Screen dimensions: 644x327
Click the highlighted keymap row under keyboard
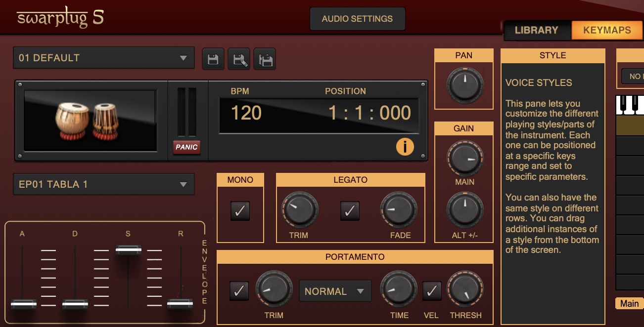click(630, 125)
